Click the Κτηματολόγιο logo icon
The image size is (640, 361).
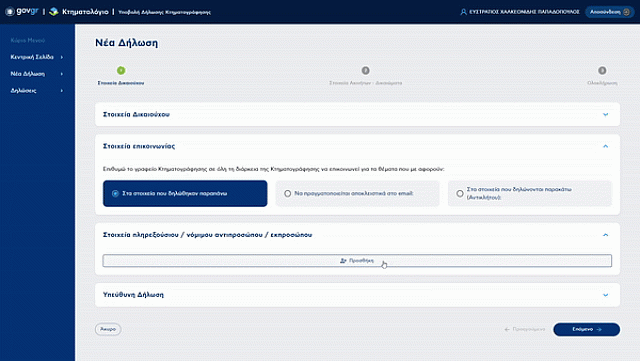tap(53, 12)
